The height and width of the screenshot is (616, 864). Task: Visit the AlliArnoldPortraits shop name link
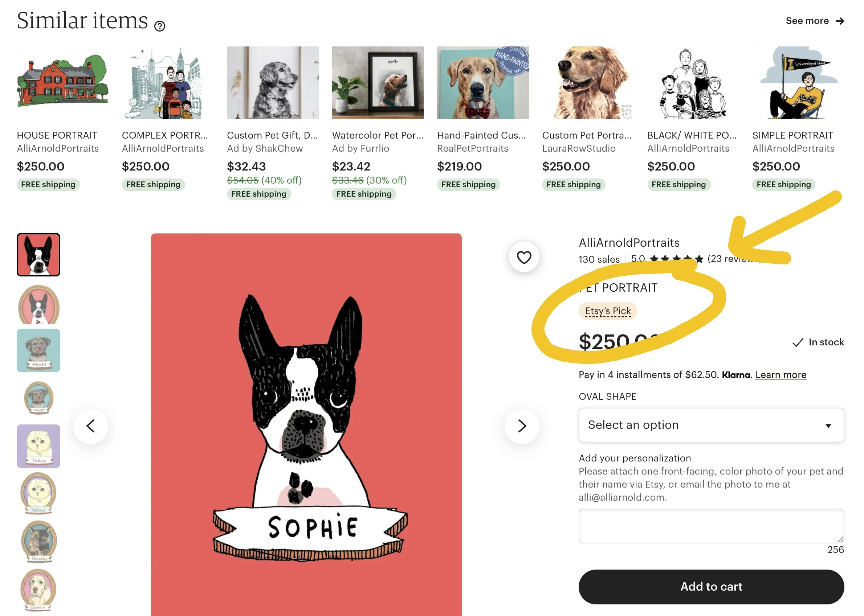point(629,242)
